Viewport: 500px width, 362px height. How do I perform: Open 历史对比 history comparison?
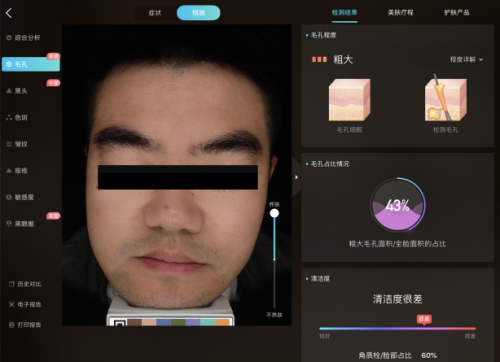(x=25, y=284)
